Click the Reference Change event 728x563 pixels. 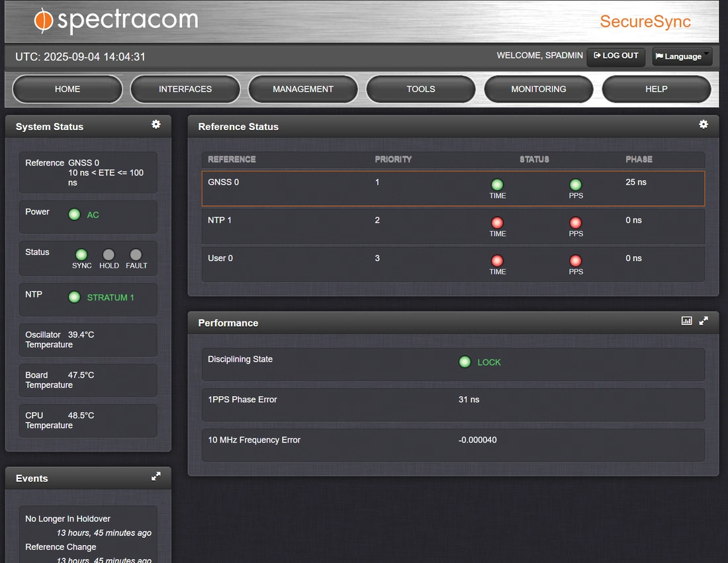pos(61,547)
